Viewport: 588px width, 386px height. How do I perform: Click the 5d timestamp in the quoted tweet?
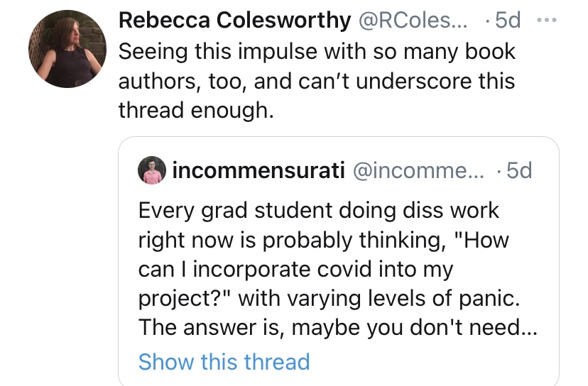point(516,170)
